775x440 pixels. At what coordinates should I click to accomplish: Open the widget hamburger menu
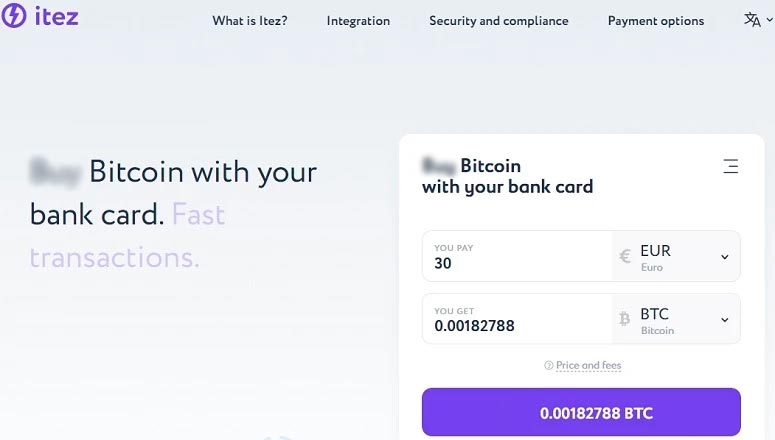click(731, 166)
